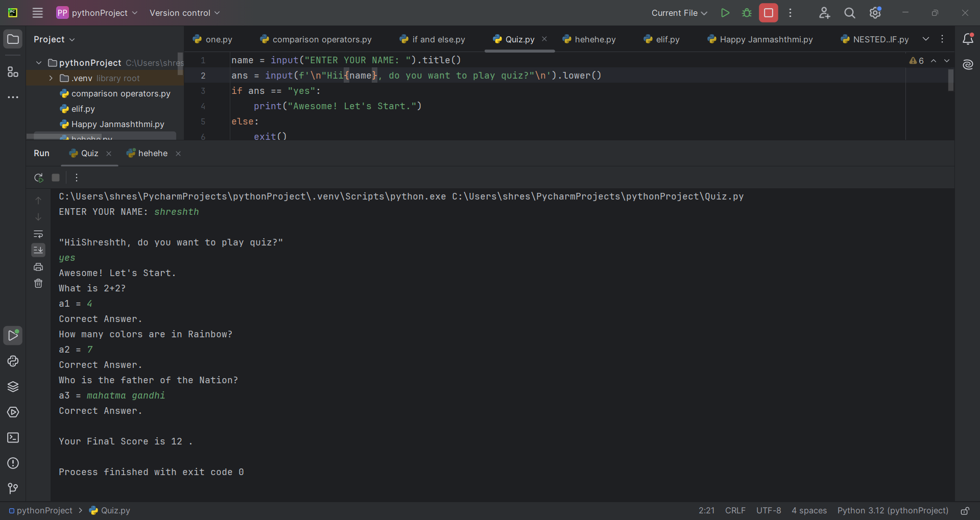
Task: Stop the running process in the top toolbar
Action: point(769,13)
